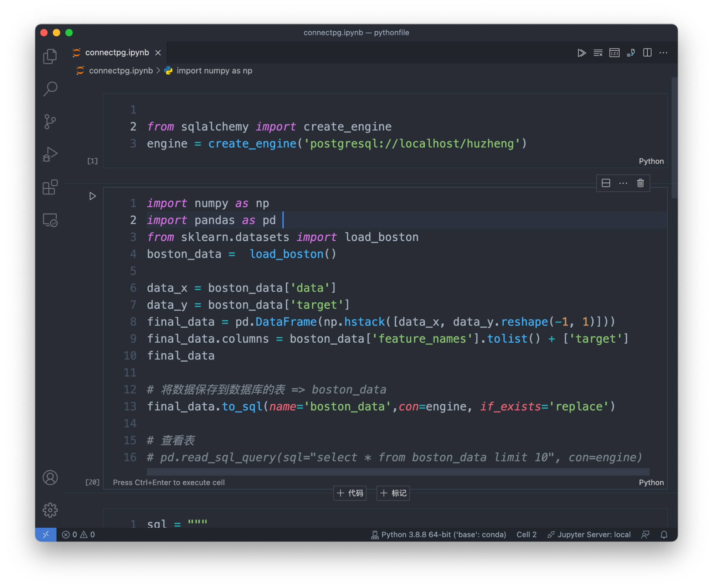
Task: Select the connectpg.ipynb editor tab
Action: point(117,53)
